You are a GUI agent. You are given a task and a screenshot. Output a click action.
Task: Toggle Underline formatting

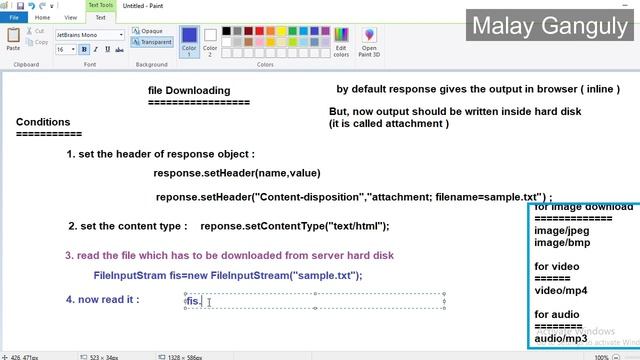point(107,49)
